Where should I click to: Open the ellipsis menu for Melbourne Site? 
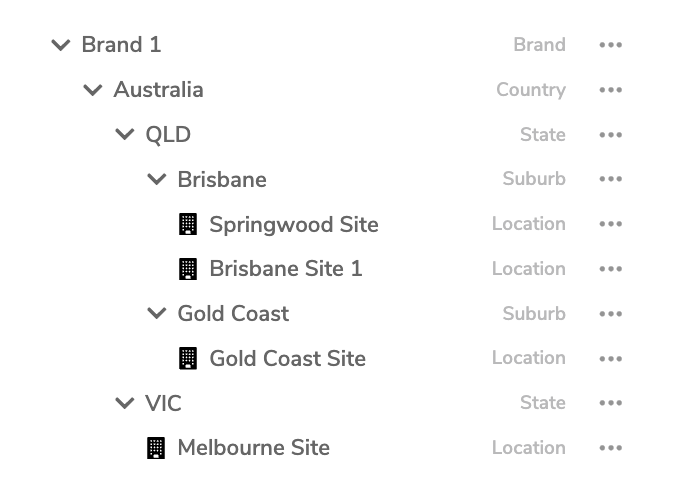point(610,448)
